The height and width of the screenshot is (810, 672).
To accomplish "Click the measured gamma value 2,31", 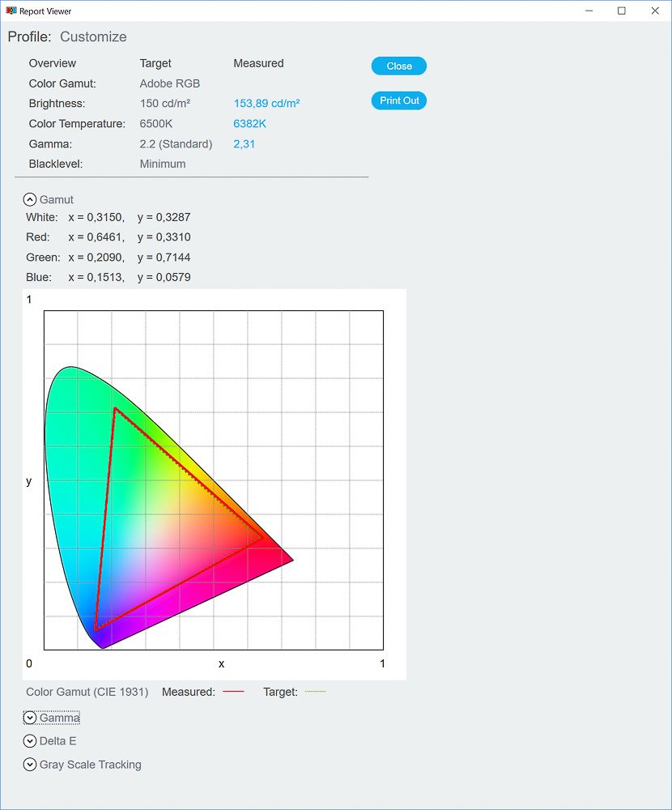I will point(244,144).
